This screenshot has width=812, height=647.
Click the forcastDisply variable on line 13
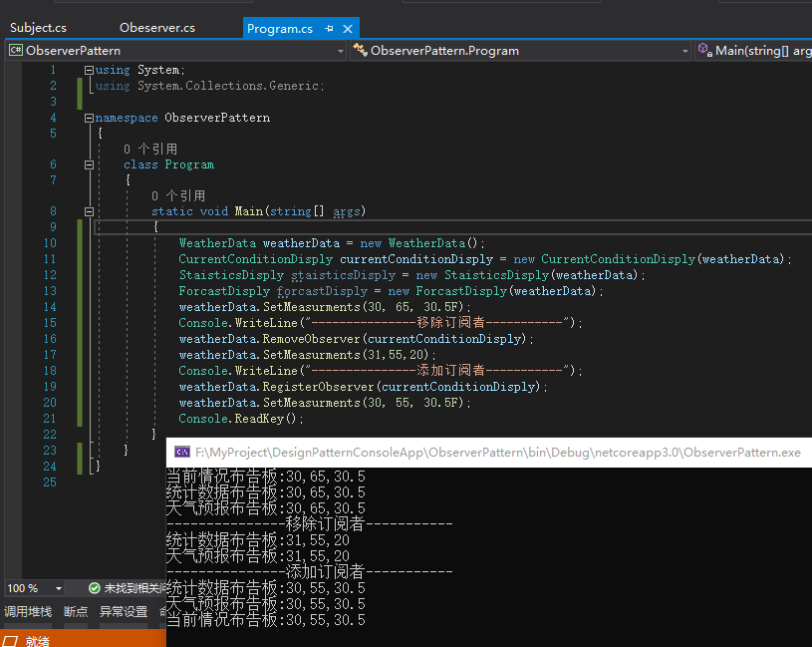point(322,291)
